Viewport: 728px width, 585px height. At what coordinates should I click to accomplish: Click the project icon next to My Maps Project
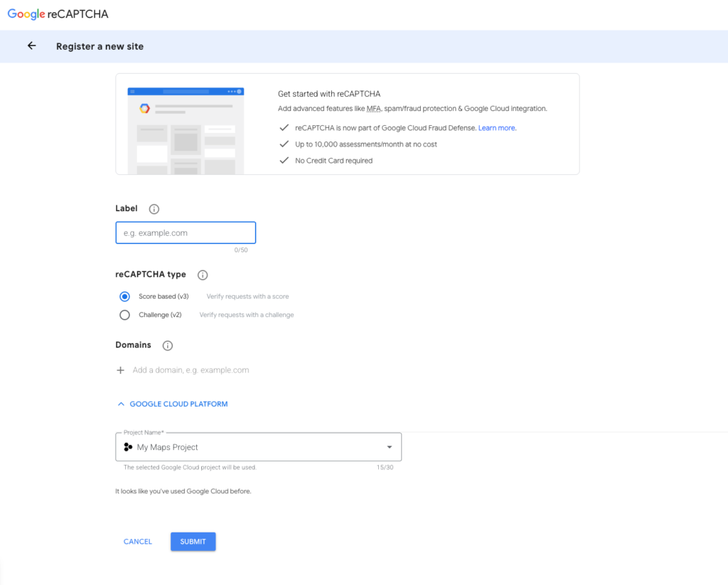point(128,446)
